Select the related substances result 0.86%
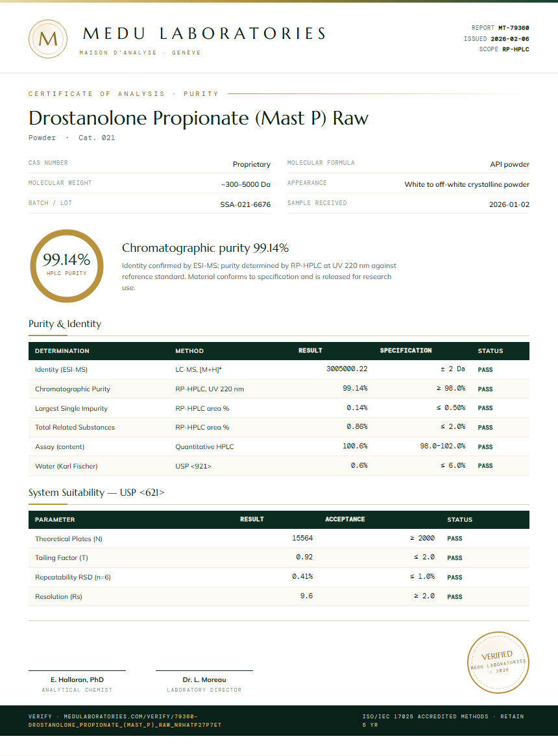This screenshot has width=558, height=756. pos(357,427)
